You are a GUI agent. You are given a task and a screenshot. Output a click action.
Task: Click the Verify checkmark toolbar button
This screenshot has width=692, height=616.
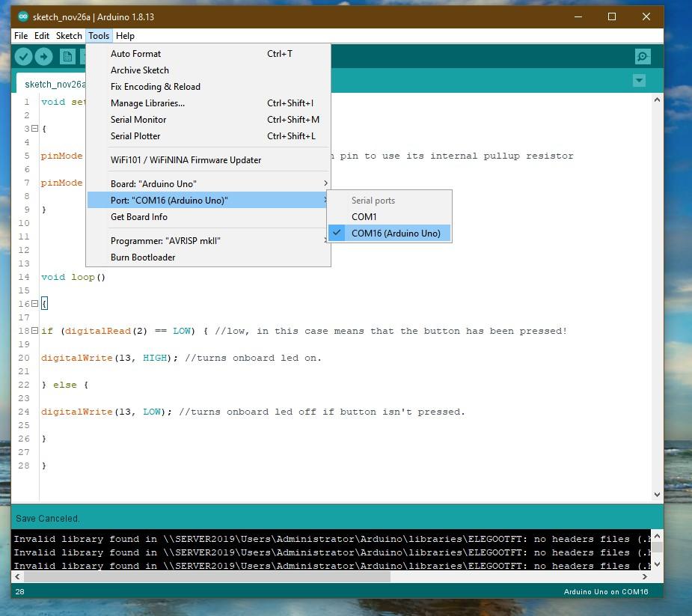[x=23, y=57]
